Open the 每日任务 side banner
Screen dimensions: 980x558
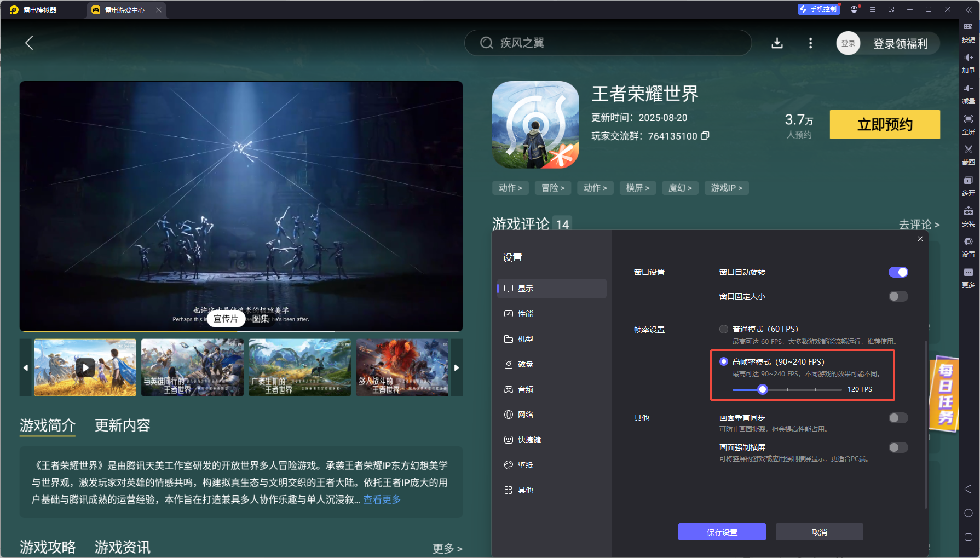[x=944, y=394]
